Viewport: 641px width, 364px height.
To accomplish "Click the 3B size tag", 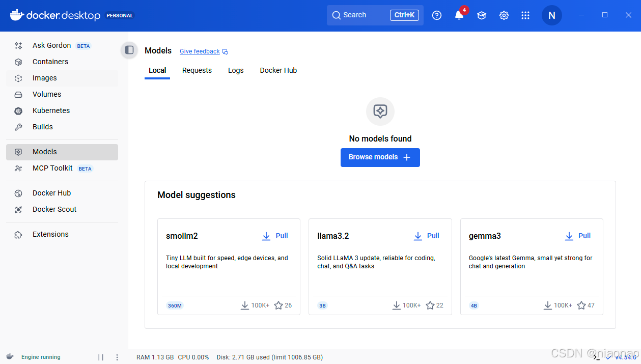I will click(322, 305).
